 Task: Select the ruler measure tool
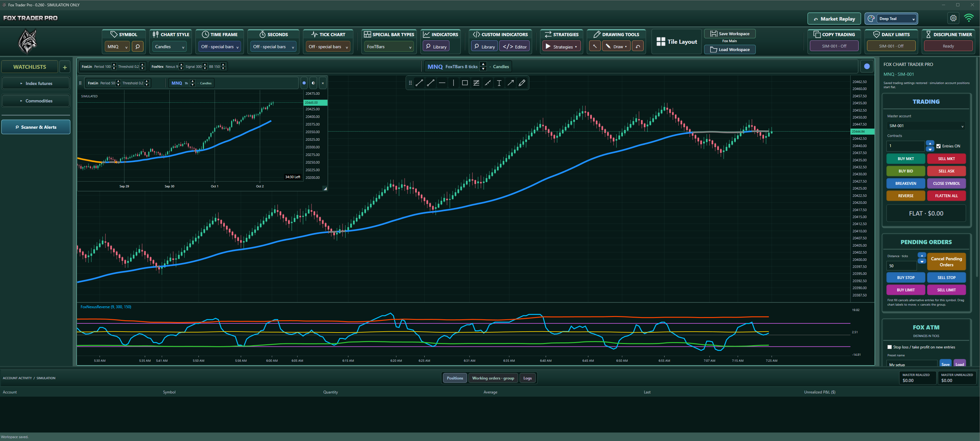click(x=488, y=83)
